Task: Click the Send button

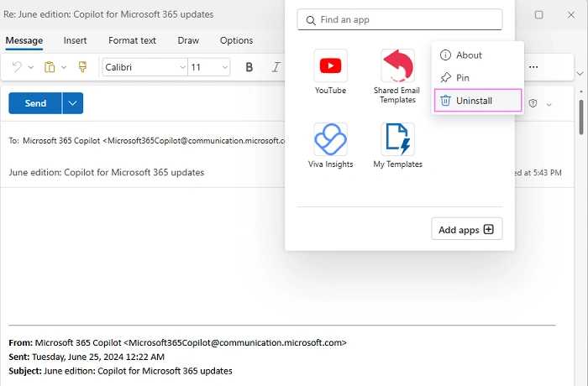Action: coord(35,103)
